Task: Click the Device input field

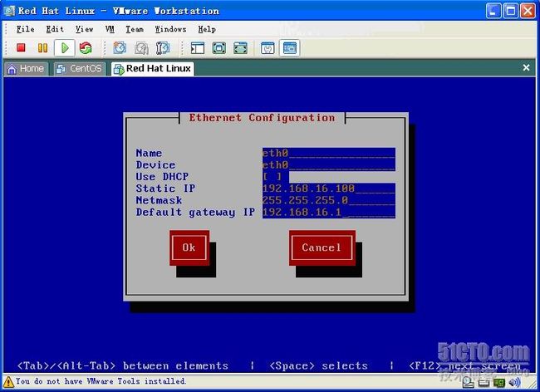Action: (x=328, y=164)
